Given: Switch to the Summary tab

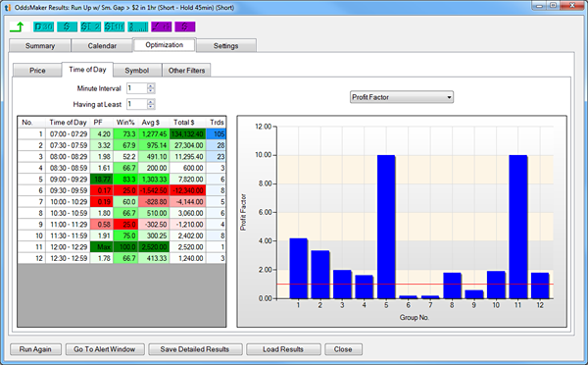Looking at the screenshot, I should [x=40, y=46].
